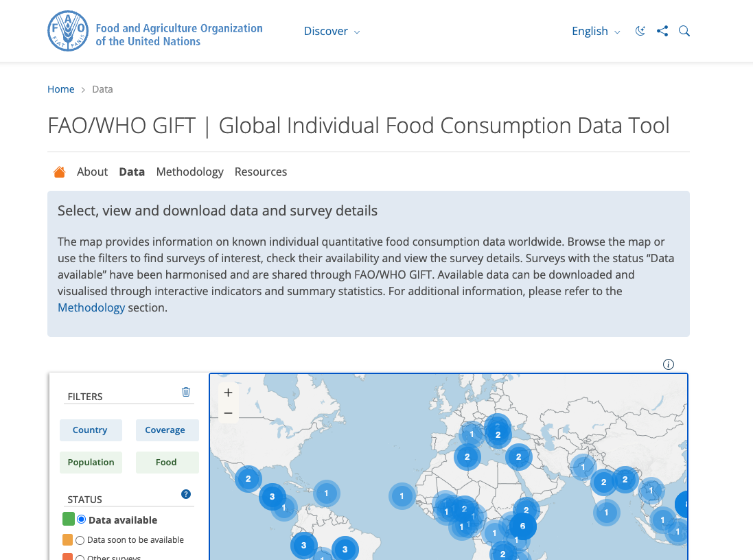Zoom out on the map with minus control
Screen dimensions: 753x560
228,412
